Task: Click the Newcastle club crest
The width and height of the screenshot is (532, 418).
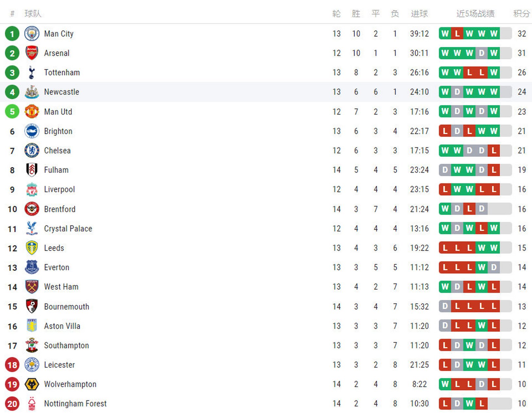Action: [x=32, y=92]
